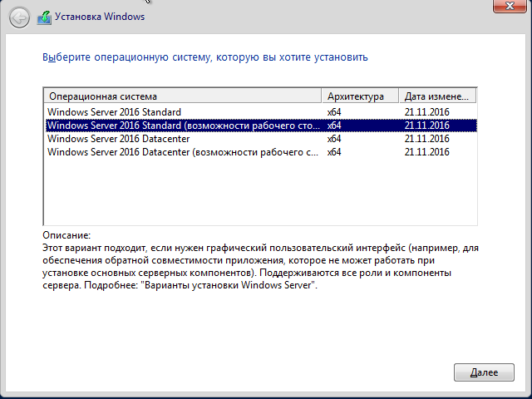Sort by the Операционная система column header
Screen dimensions: 532x399
pos(181,96)
